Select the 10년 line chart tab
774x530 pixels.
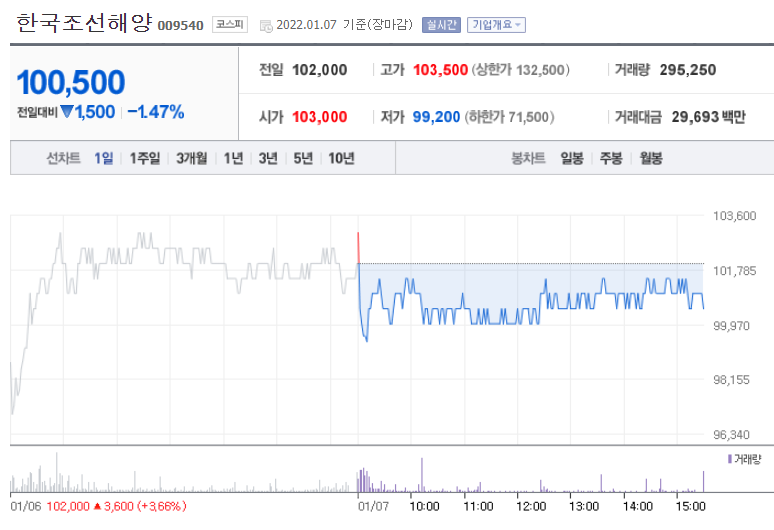341,158
